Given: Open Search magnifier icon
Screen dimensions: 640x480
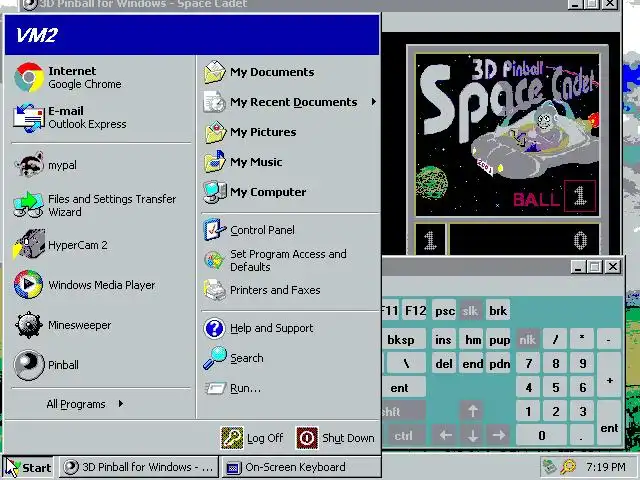Looking at the screenshot, I should click(215, 358).
